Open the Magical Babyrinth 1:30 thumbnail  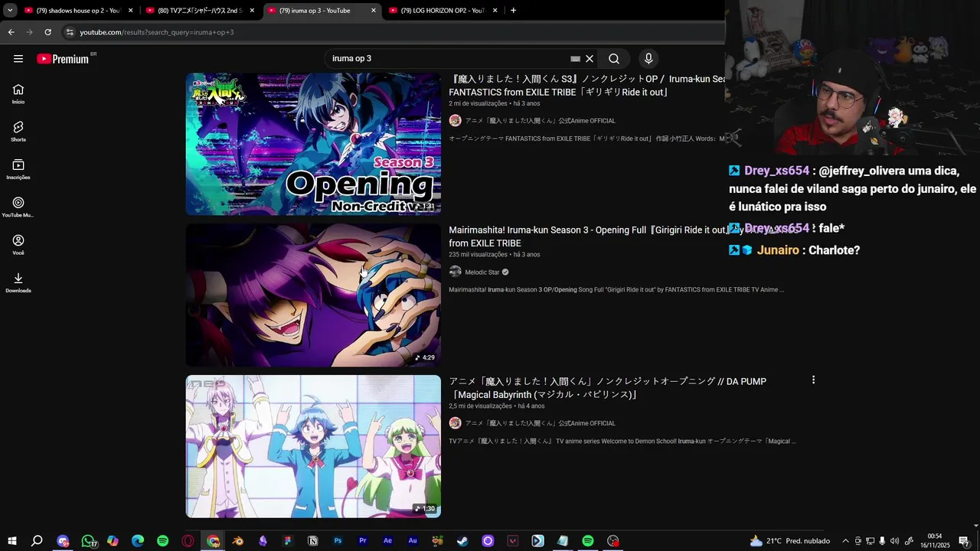coord(313,446)
